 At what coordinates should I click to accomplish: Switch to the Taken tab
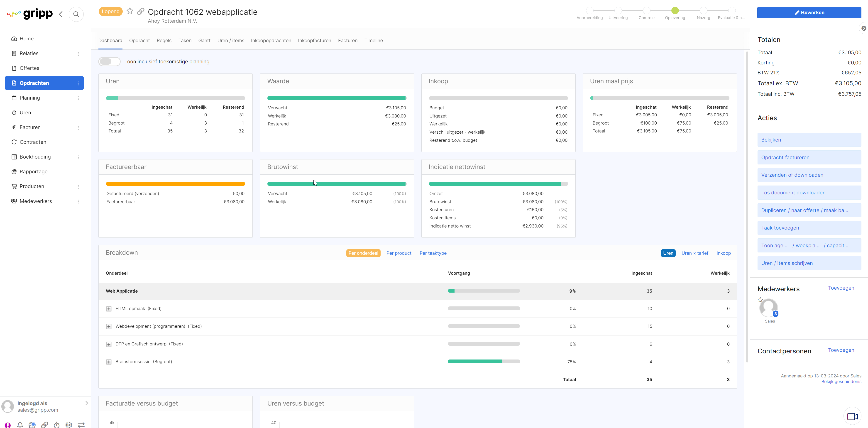click(x=185, y=40)
